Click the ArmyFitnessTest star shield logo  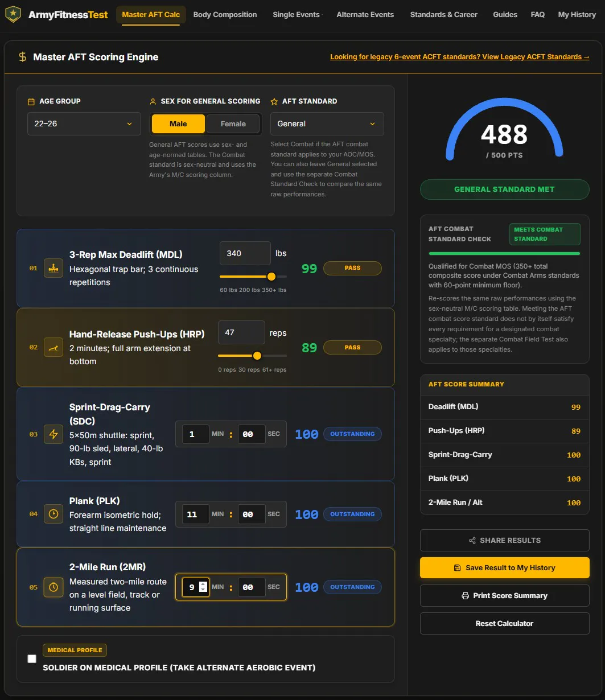(x=13, y=15)
